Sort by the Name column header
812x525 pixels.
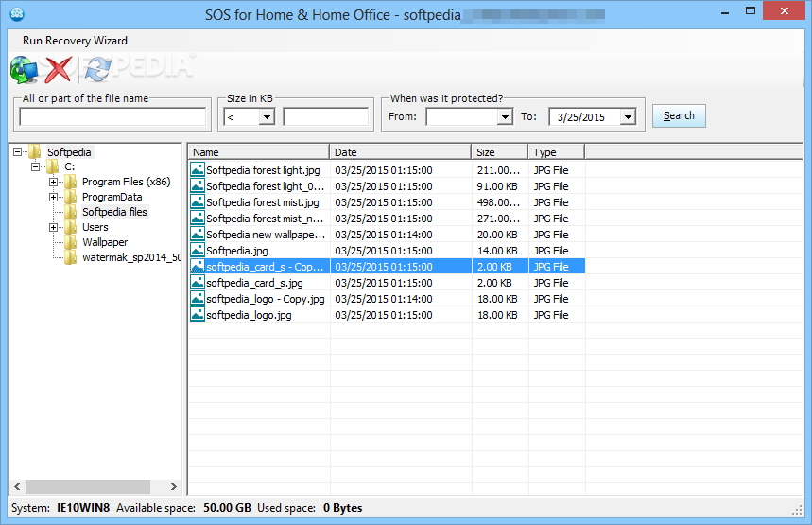click(x=258, y=152)
